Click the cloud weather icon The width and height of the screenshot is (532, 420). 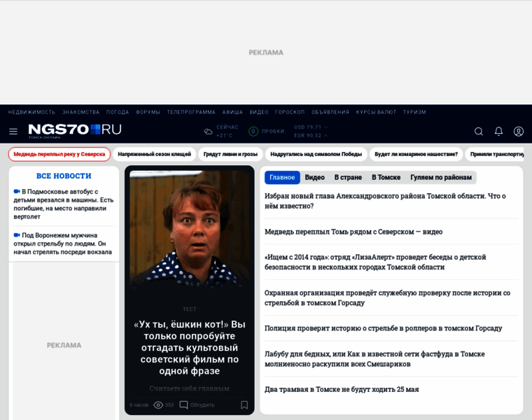[x=208, y=132]
